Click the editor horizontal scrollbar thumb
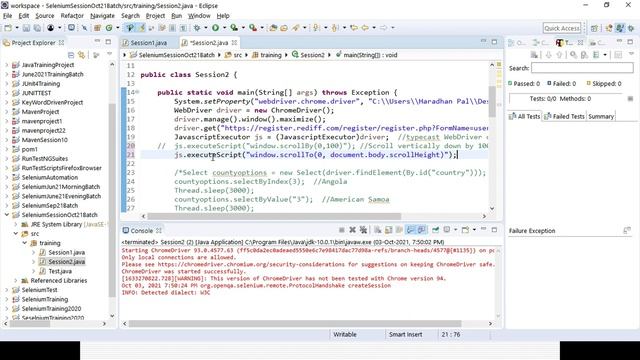640x360 pixels. tap(274, 216)
